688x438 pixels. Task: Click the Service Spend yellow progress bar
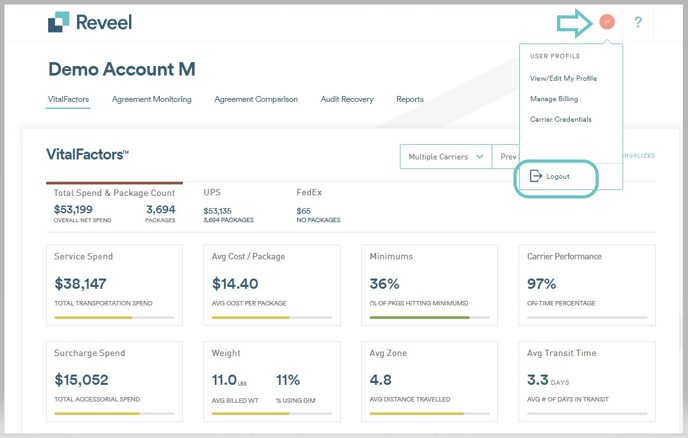(x=93, y=317)
